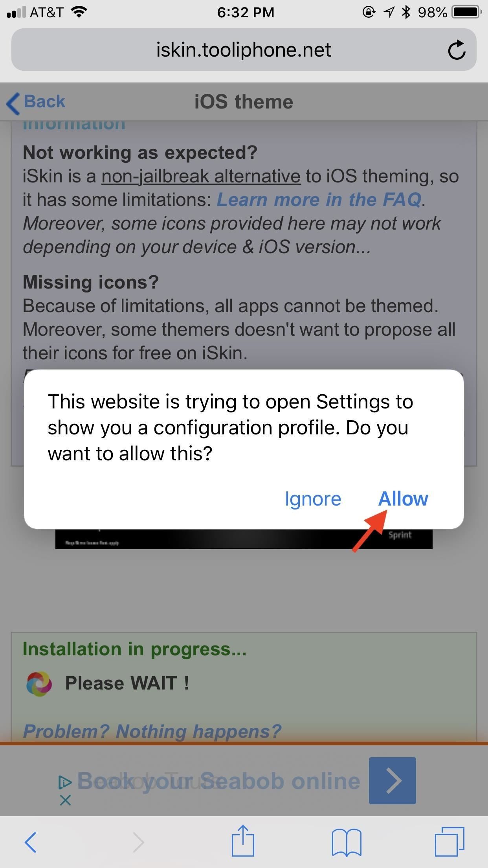Reload the page with the refresh icon

pos(457,50)
